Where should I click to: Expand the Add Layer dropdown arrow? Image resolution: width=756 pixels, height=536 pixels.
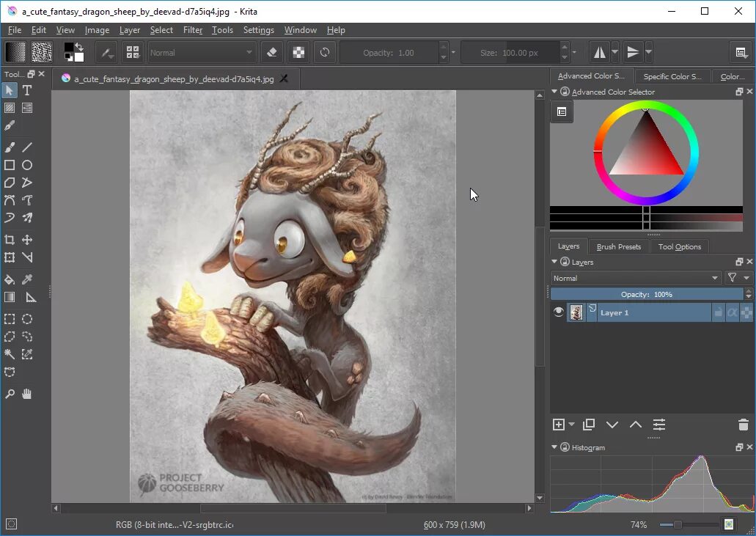coord(571,424)
